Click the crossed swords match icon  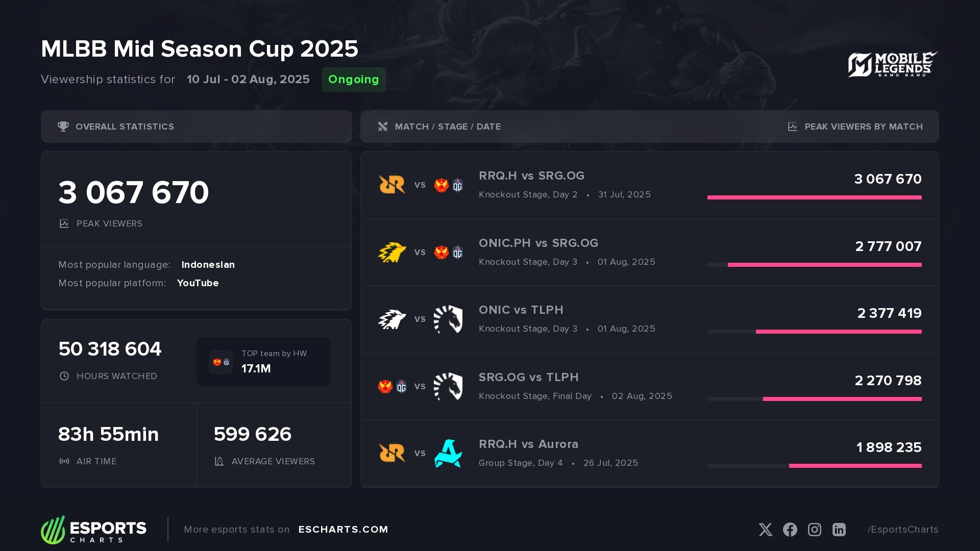[383, 127]
